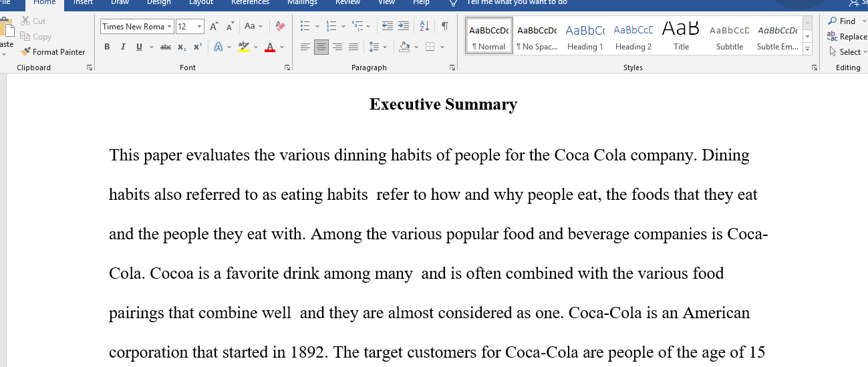Viewport: 868px width, 367px height.
Task: Click Copy icon in Clipboard
Action: (25, 37)
